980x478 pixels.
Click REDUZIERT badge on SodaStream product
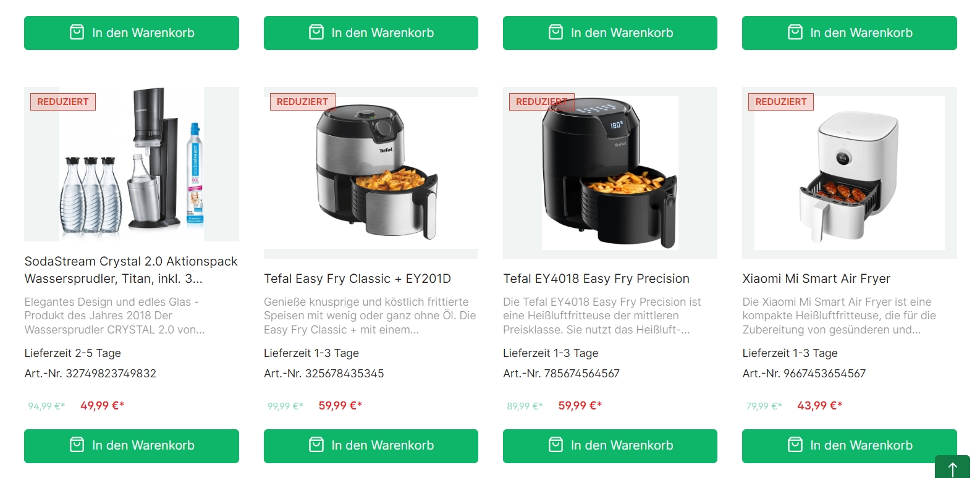coord(63,102)
